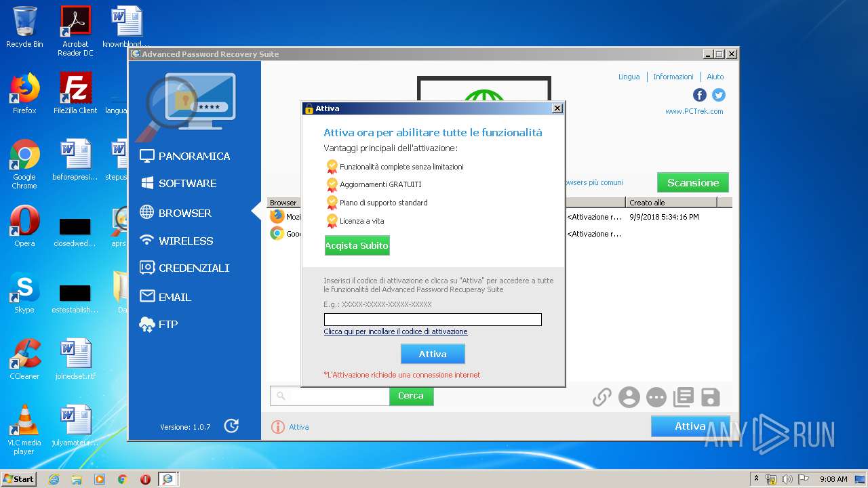
Task: Click the Acqista Subito green button
Action: pos(357,245)
